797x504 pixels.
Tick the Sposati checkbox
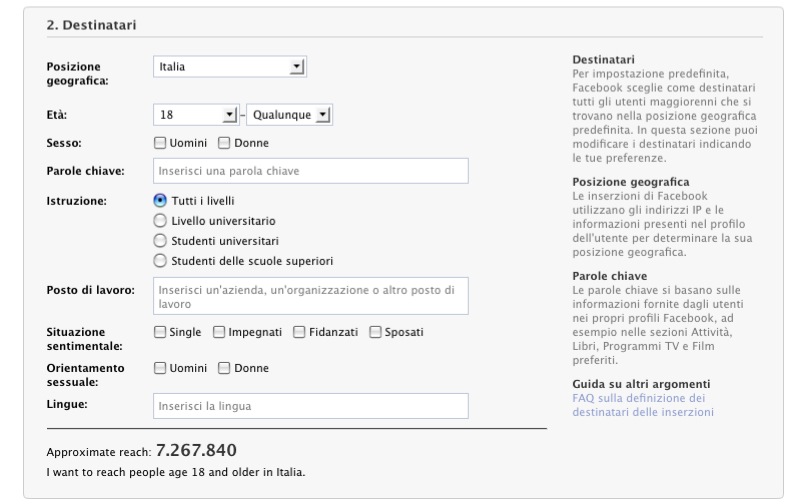pos(375,332)
